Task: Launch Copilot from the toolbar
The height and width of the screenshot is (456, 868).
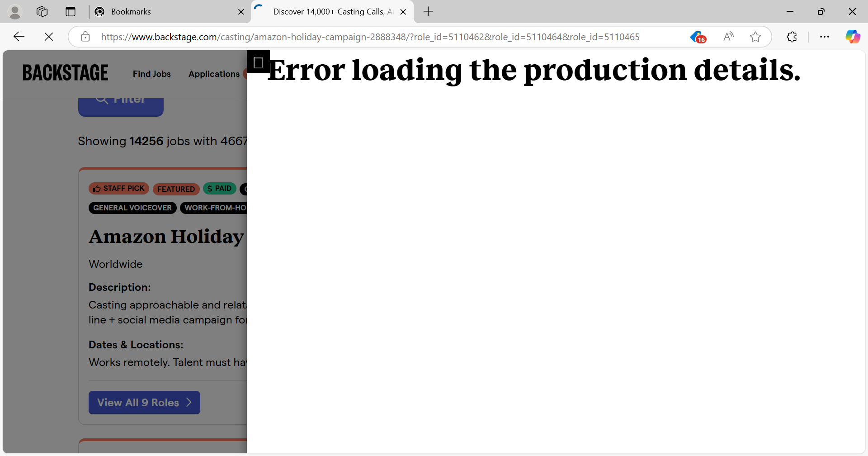Action: [853, 37]
